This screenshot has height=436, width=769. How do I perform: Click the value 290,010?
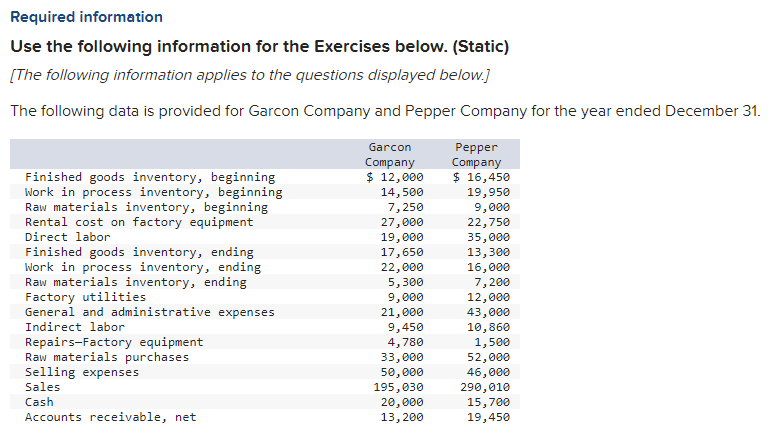pyautogui.click(x=485, y=387)
